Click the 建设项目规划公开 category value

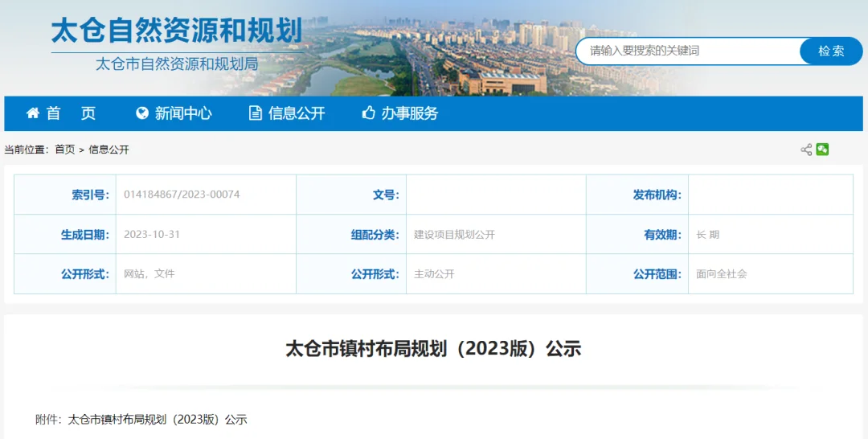tap(454, 234)
